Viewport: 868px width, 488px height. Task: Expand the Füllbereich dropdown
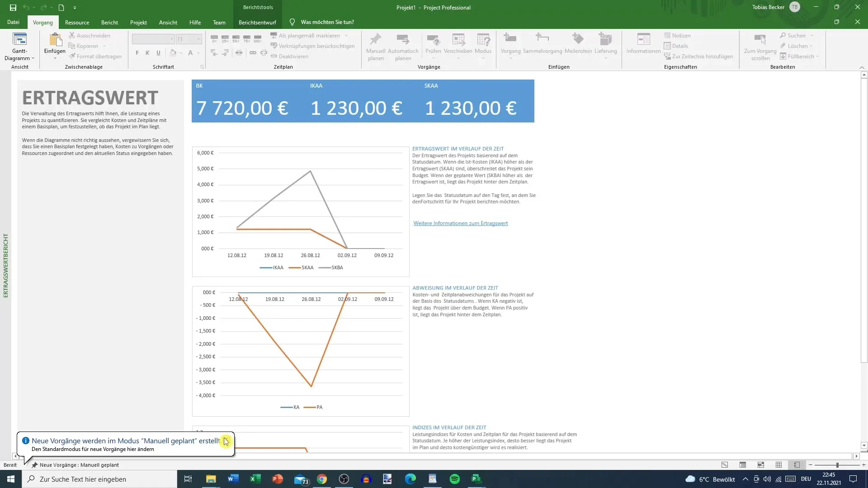[817, 56]
